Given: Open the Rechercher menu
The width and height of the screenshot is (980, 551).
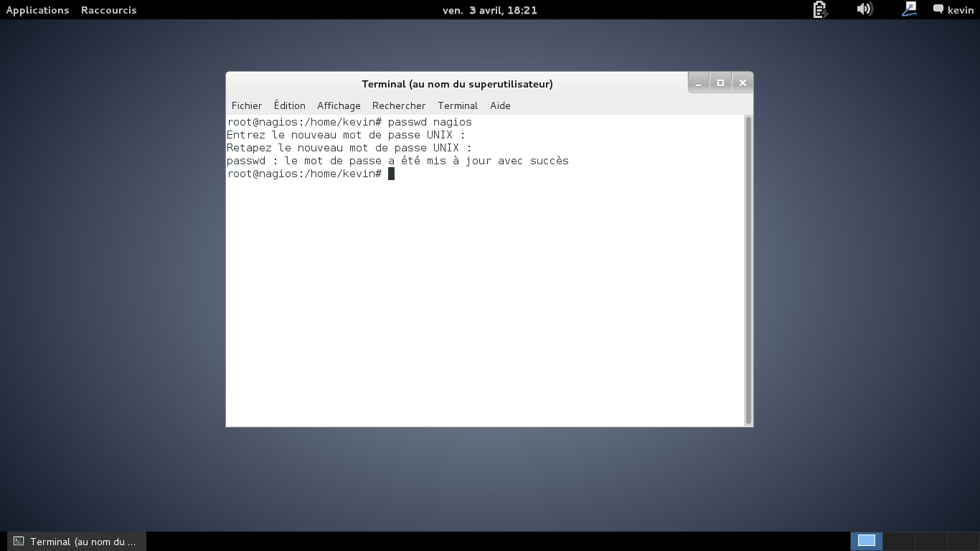Looking at the screenshot, I should pyautogui.click(x=399, y=105).
